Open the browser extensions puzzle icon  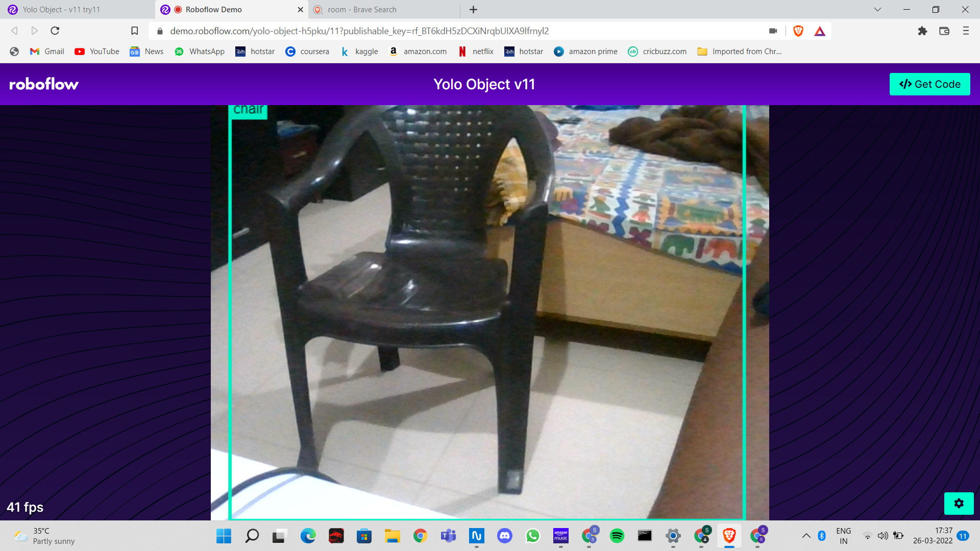click(x=922, y=31)
